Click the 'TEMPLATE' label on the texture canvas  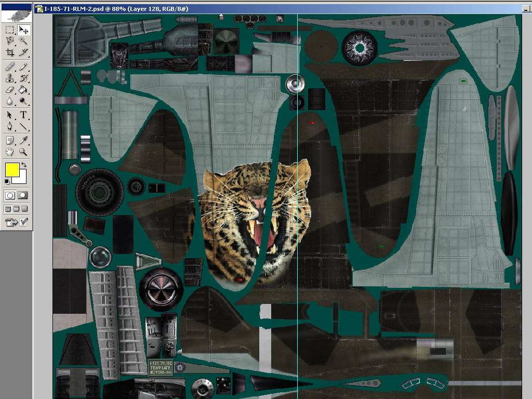pos(161,368)
